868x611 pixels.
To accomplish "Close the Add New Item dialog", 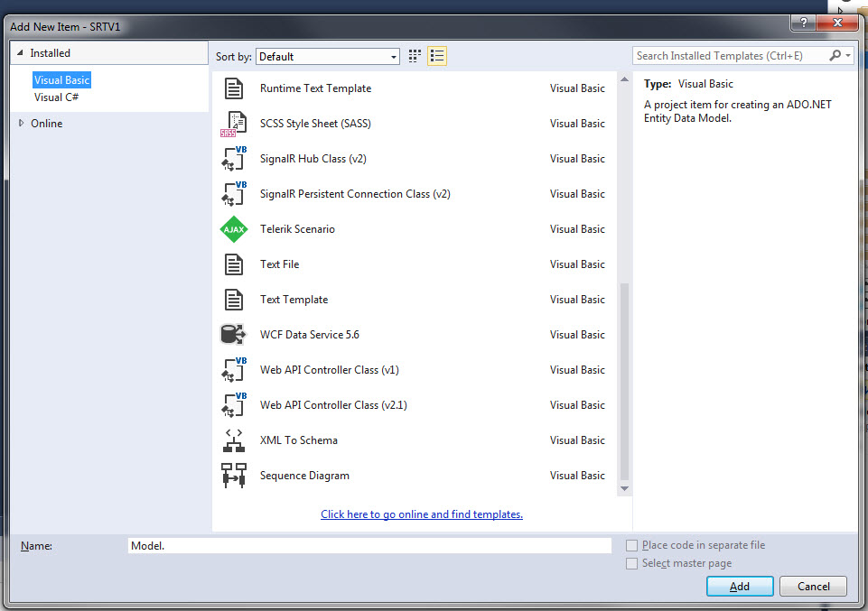I will pyautogui.click(x=837, y=23).
